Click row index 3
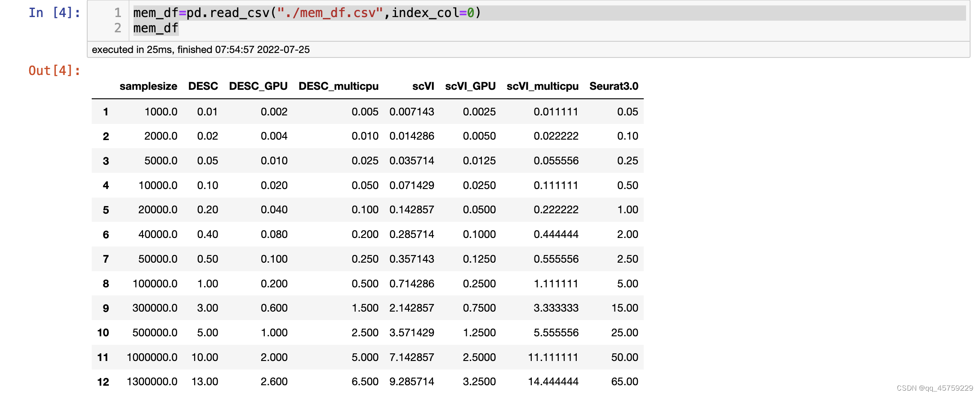Viewport: 980px width, 396px height. 106,161
